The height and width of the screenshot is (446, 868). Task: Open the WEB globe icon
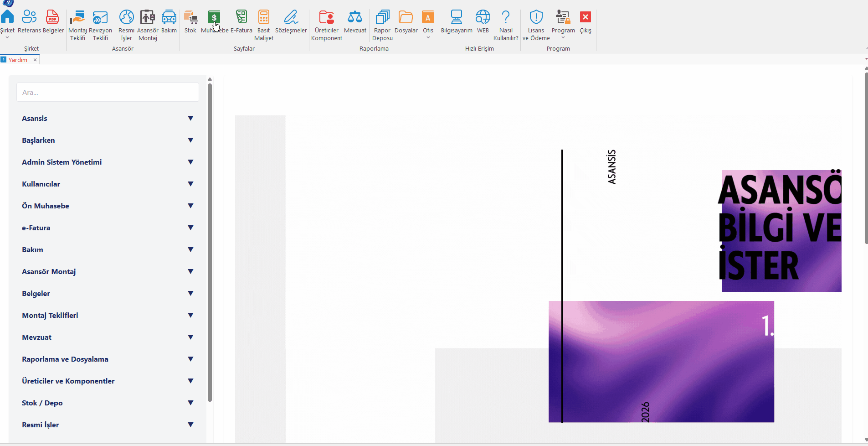tap(483, 18)
